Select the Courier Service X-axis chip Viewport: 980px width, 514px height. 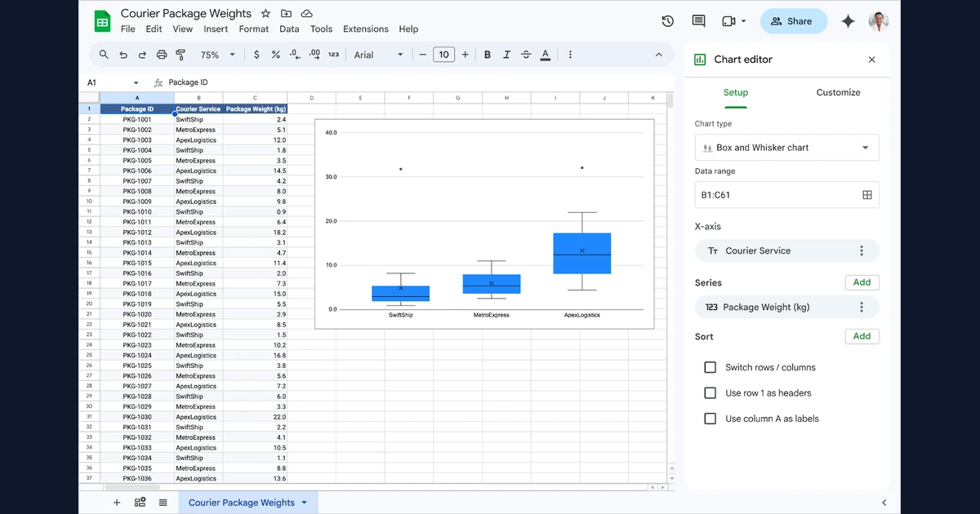point(786,250)
